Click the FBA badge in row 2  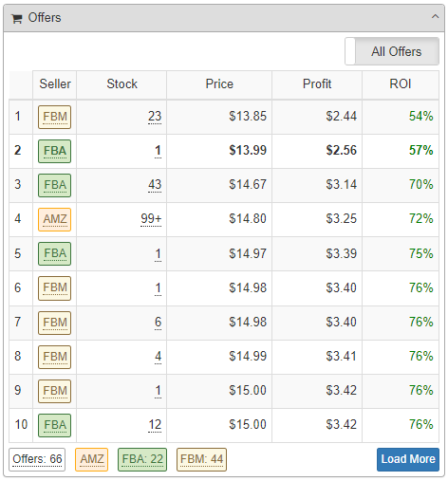coord(55,151)
